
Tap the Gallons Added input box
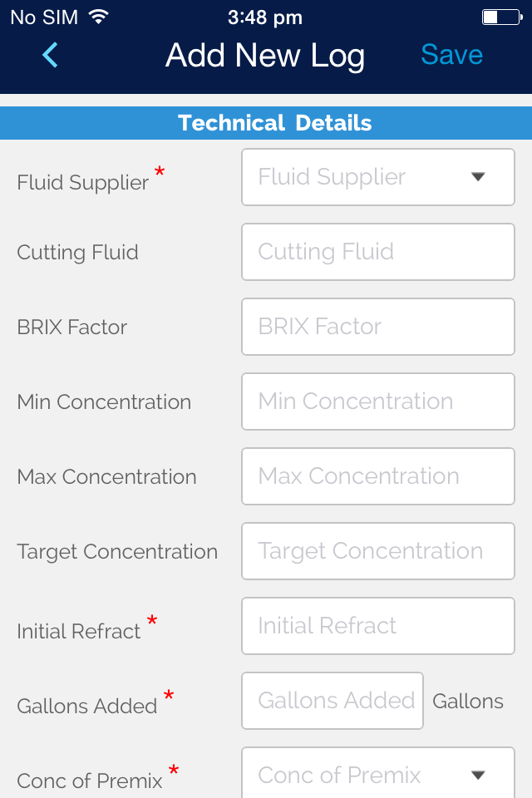pyautogui.click(x=332, y=701)
